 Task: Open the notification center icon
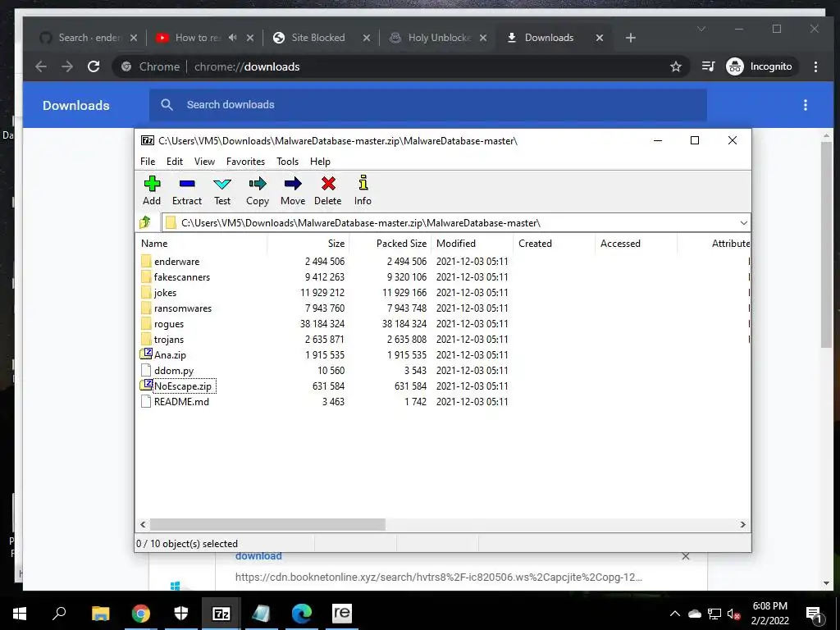click(815, 614)
